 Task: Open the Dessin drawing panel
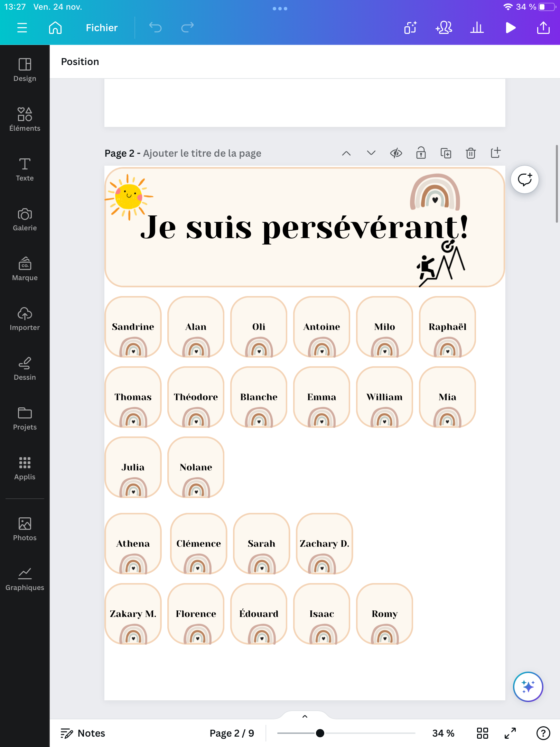click(25, 369)
